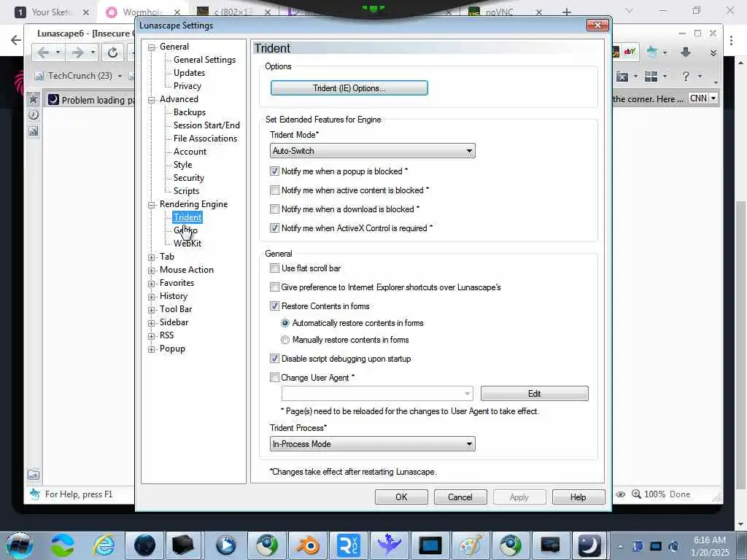Toggle Notify me when a popup is blocked
Screen dimensions: 747x560
(x=274, y=171)
